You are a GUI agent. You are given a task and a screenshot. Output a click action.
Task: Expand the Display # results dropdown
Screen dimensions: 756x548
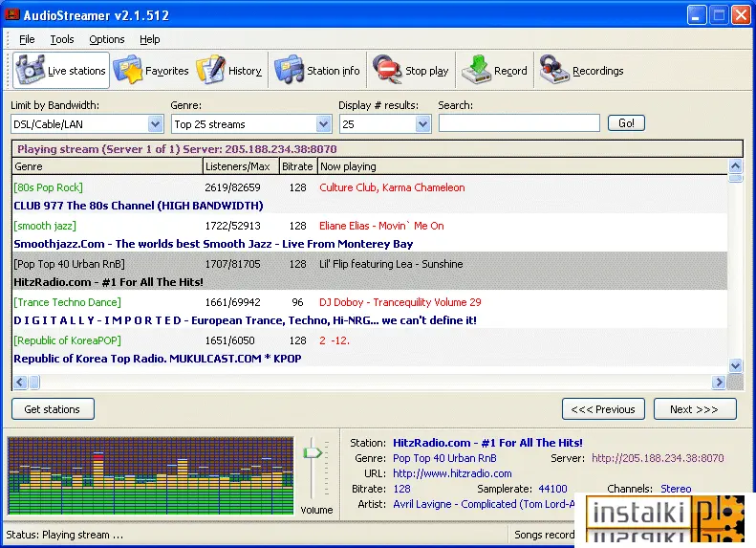coord(422,124)
